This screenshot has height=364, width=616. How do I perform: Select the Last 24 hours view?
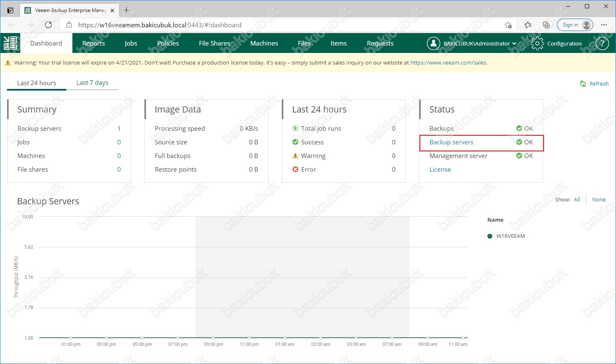(x=36, y=83)
